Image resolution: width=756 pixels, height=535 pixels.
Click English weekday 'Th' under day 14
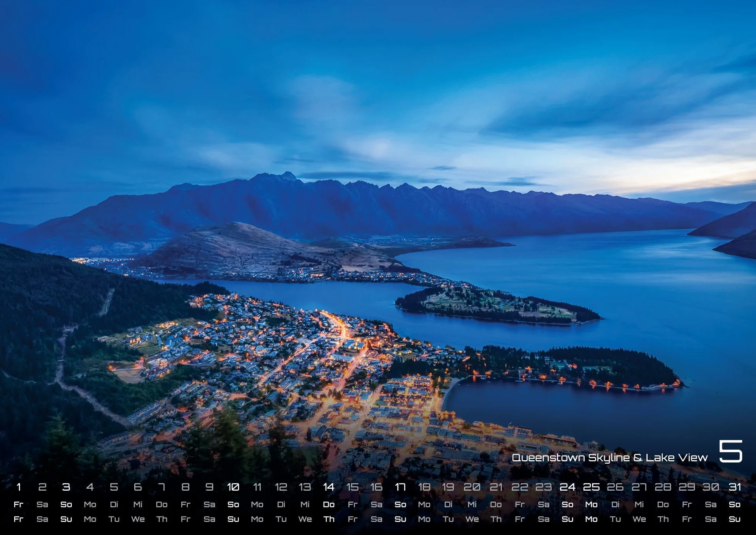329,519
